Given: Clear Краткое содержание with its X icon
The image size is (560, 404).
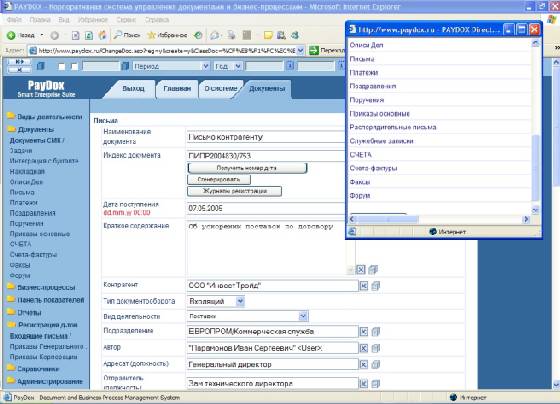Looking at the screenshot, I should (361, 269).
